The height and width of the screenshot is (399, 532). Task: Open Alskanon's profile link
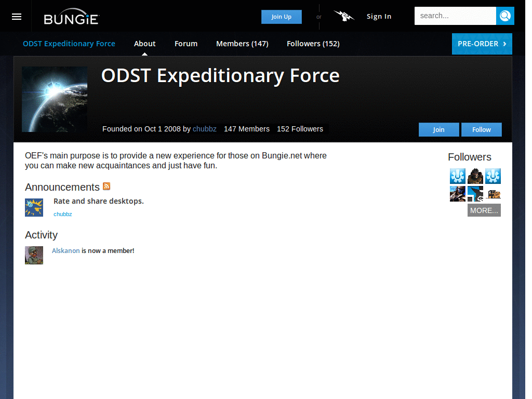click(x=66, y=251)
